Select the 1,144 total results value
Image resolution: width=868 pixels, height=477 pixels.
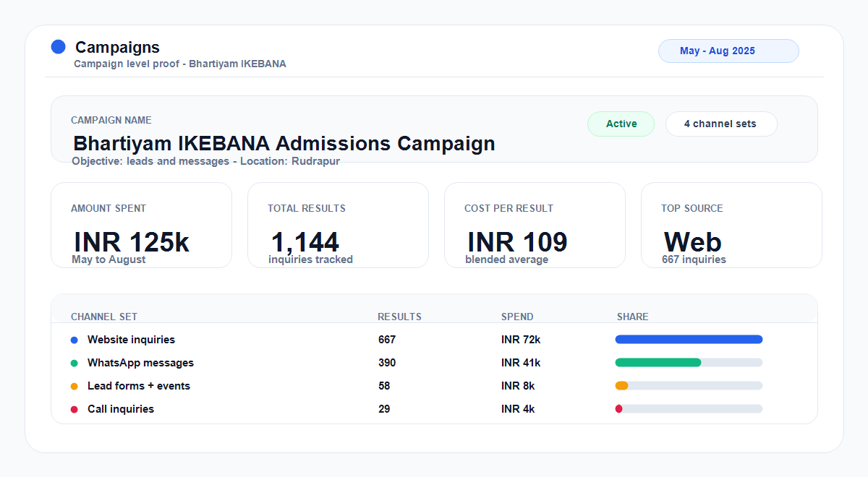(305, 242)
